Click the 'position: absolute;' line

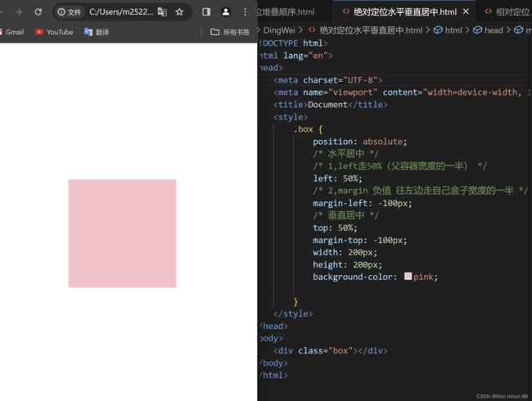(359, 142)
